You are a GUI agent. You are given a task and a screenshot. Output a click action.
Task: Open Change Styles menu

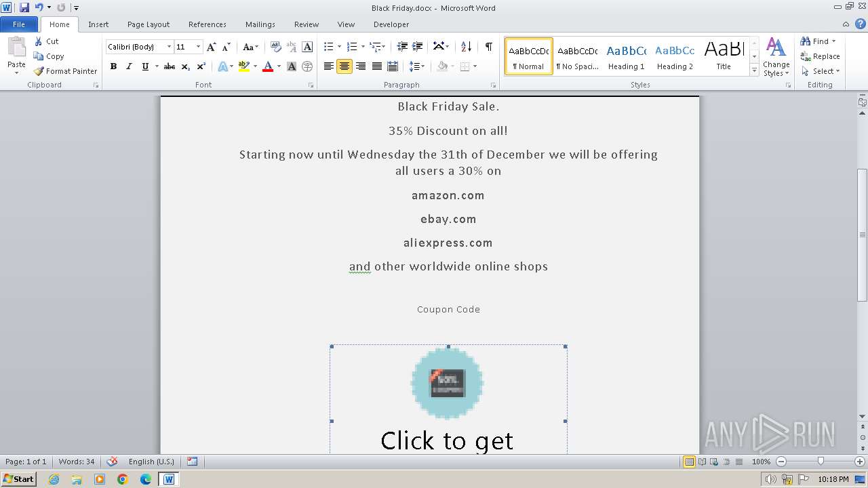(776, 58)
